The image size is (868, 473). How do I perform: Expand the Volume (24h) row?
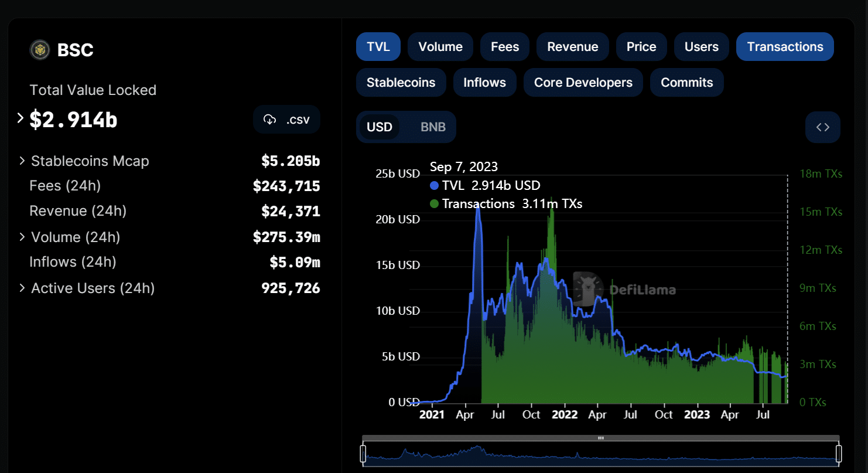tap(22, 237)
